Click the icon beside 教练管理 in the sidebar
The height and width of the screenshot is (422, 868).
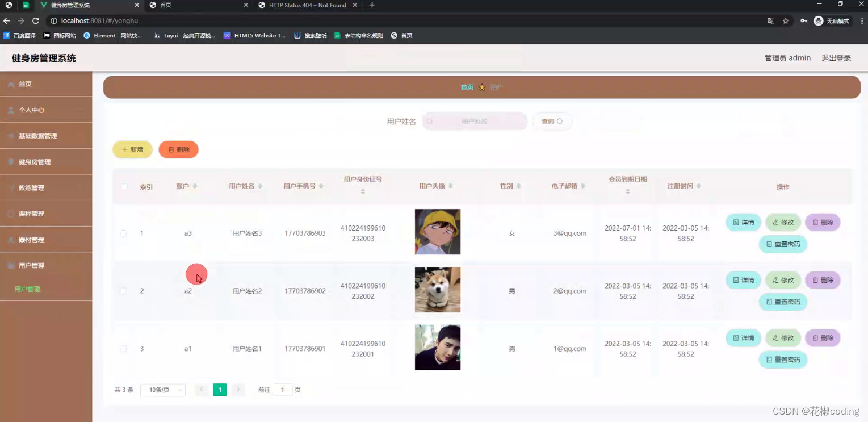pyautogui.click(x=10, y=187)
